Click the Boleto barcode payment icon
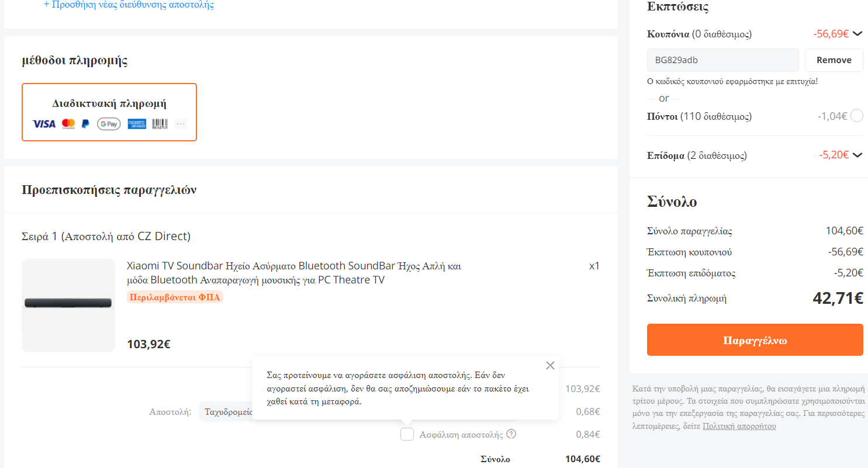Image resolution: width=868 pixels, height=468 pixels. point(160,124)
